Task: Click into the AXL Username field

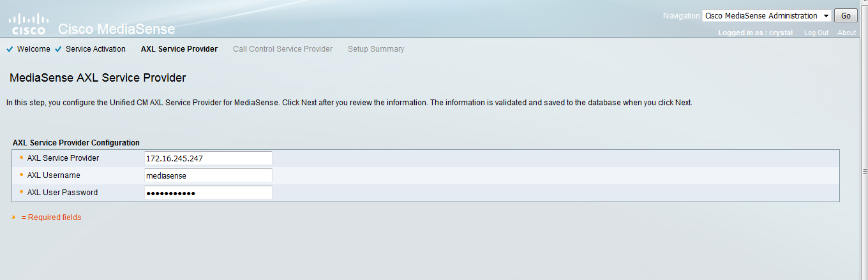Action: pos(208,175)
